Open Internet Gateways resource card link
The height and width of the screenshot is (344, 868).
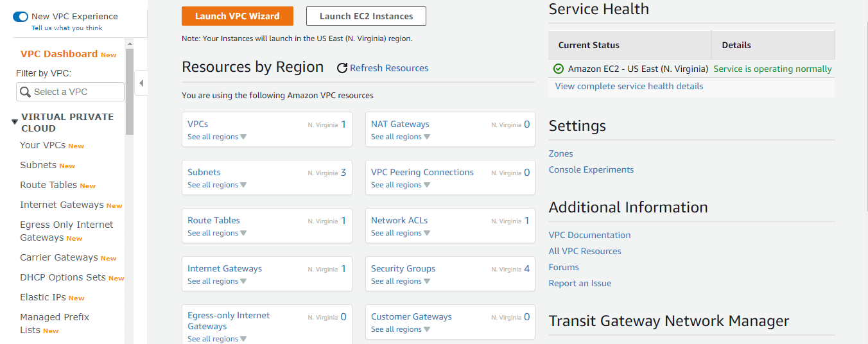point(225,268)
